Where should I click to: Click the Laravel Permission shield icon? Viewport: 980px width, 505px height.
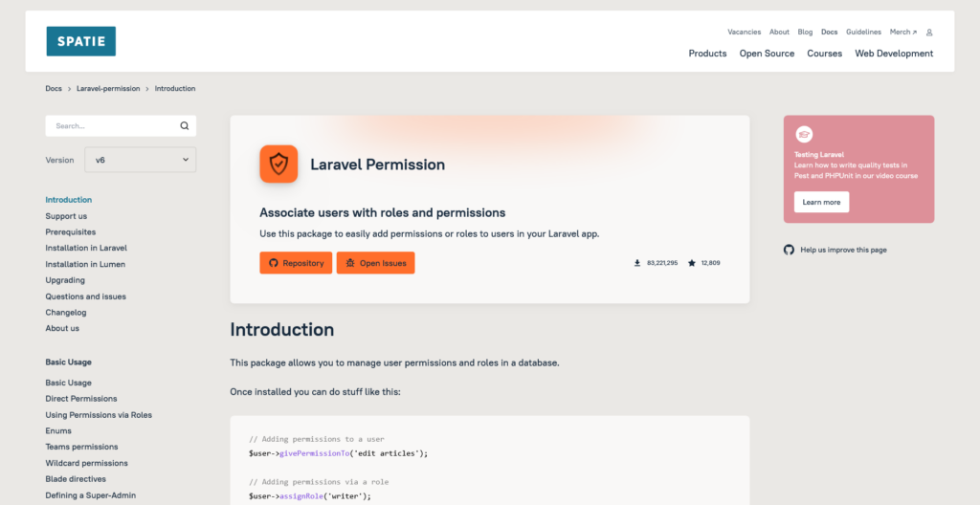[x=278, y=164]
